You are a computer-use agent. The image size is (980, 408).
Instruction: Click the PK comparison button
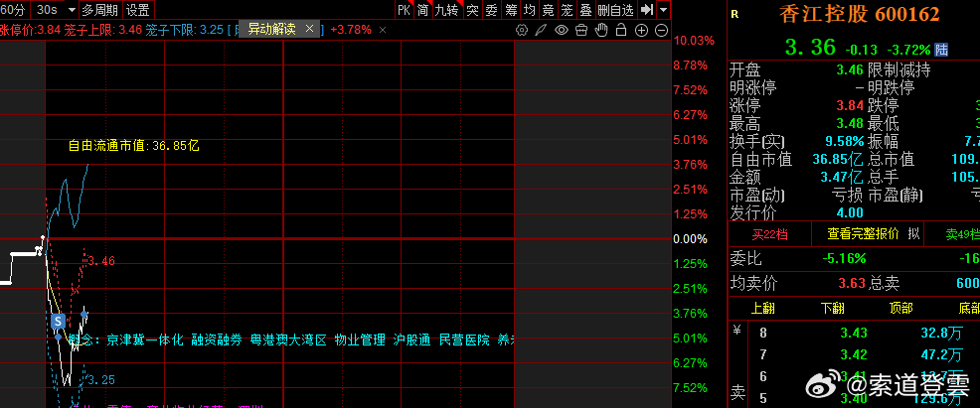(405, 10)
